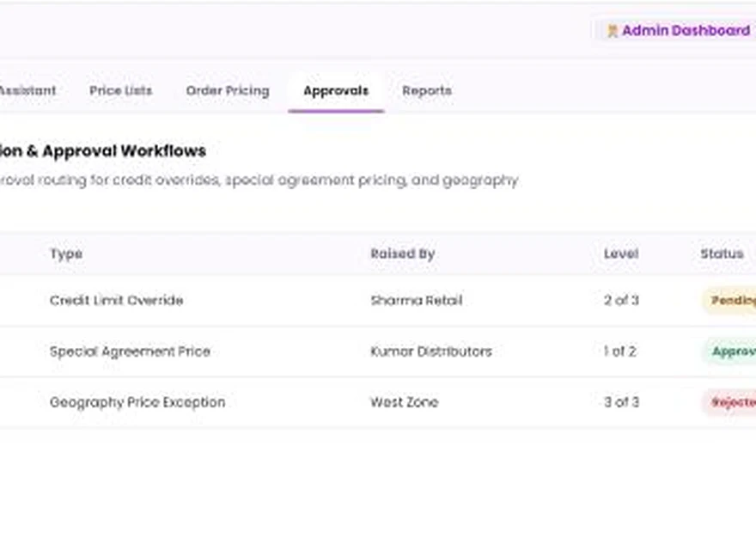Click the level value 1 of 2
Viewport: 756px width, 550px height.
(x=619, y=351)
